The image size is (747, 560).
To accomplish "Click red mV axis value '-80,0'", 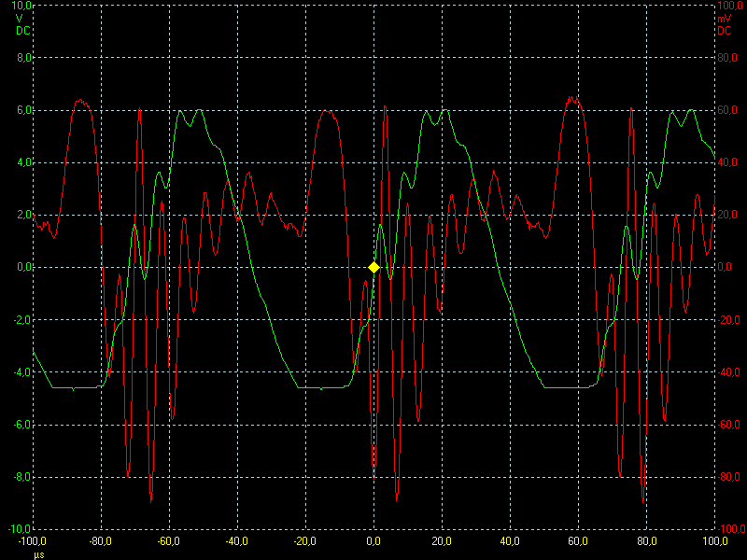I will [729, 477].
